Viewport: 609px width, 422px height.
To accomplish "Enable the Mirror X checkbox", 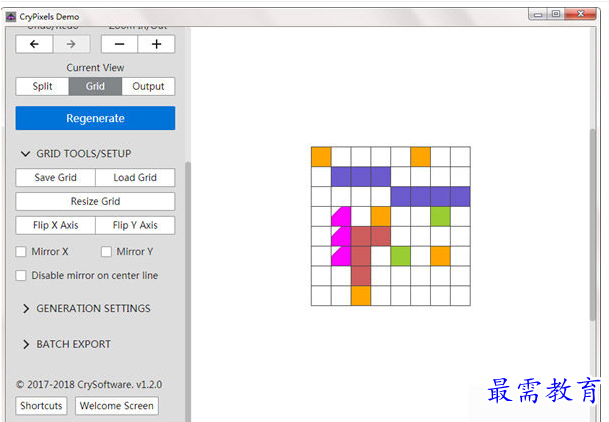I will (21, 252).
